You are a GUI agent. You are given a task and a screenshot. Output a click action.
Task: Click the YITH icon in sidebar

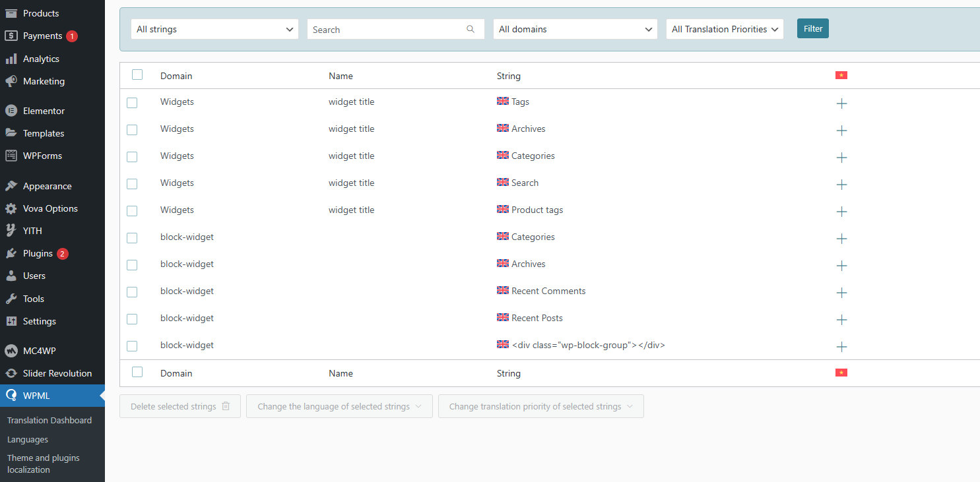11,231
